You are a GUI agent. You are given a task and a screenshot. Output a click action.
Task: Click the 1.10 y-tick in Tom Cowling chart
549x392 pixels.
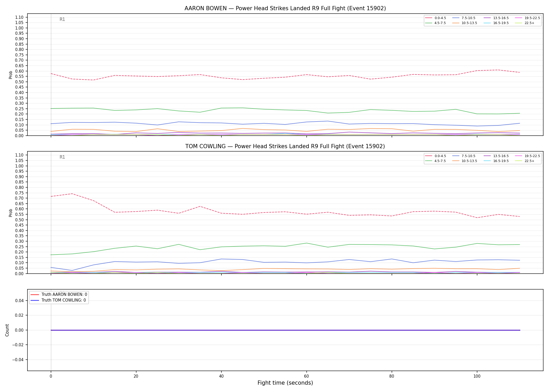click(x=20, y=155)
